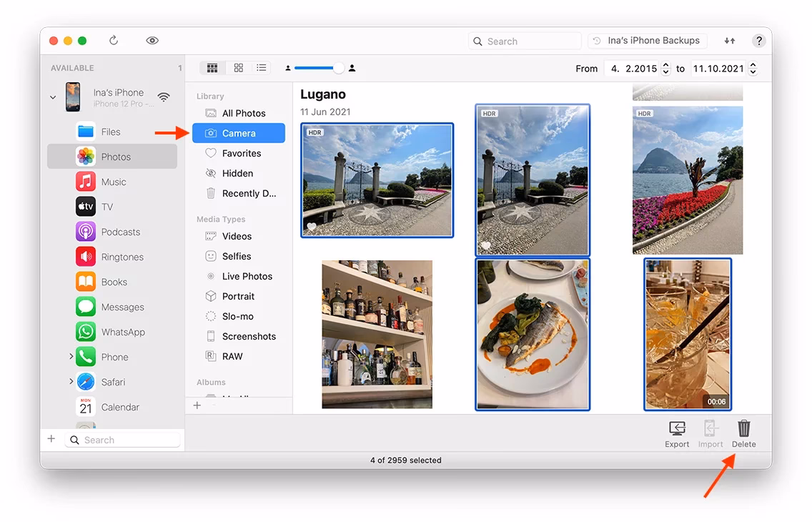
Task: Open the Screenshots media type
Action: [247, 336]
